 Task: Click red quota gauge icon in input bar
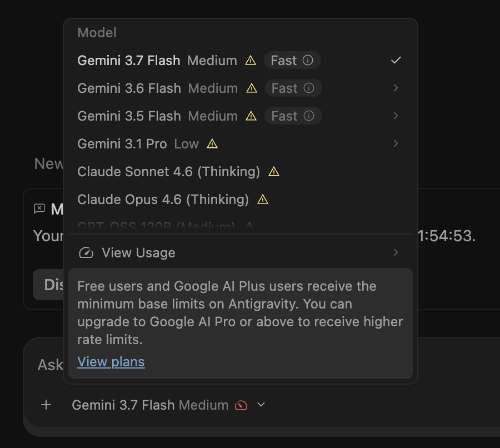(241, 405)
